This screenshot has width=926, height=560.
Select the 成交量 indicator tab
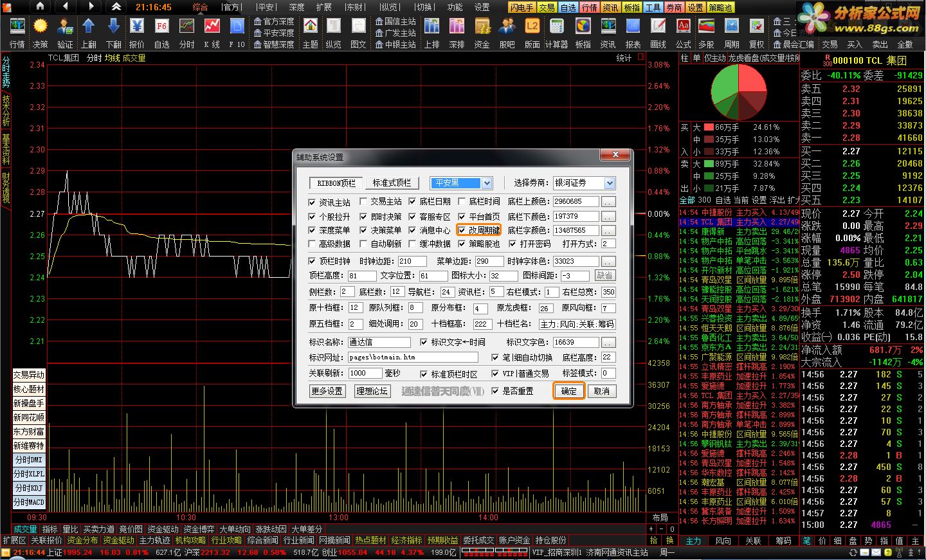pyautogui.click(x=25, y=529)
